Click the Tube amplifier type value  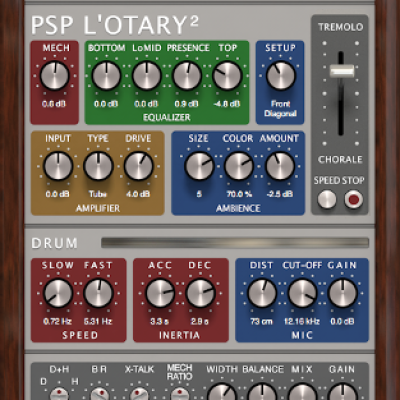[x=98, y=194]
